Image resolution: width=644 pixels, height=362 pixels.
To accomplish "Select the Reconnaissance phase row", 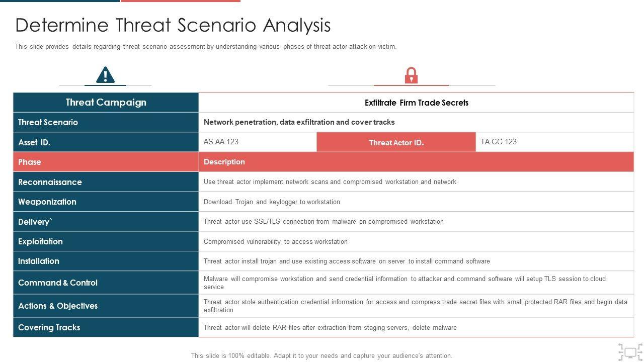I will pos(50,182).
